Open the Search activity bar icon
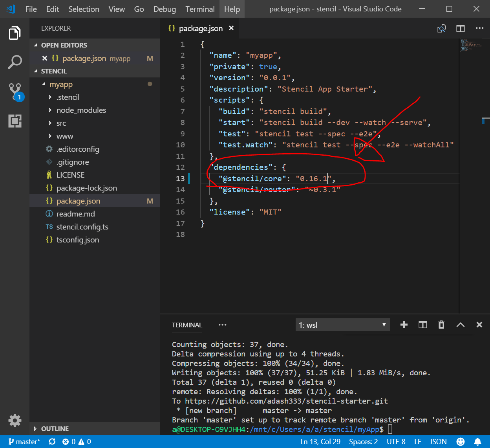Image resolution: width=490 pixels, height=448 pixels. (15, 62)
